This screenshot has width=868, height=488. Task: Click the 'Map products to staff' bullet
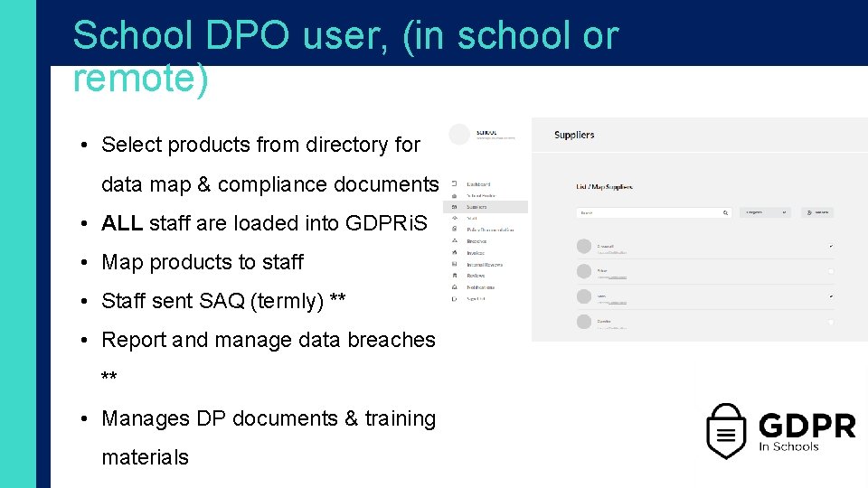click(202, 262)
